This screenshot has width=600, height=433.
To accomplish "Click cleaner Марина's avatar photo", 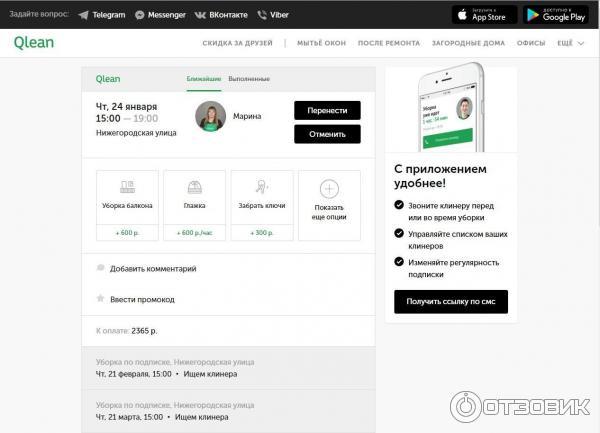I will click(210, 116).
